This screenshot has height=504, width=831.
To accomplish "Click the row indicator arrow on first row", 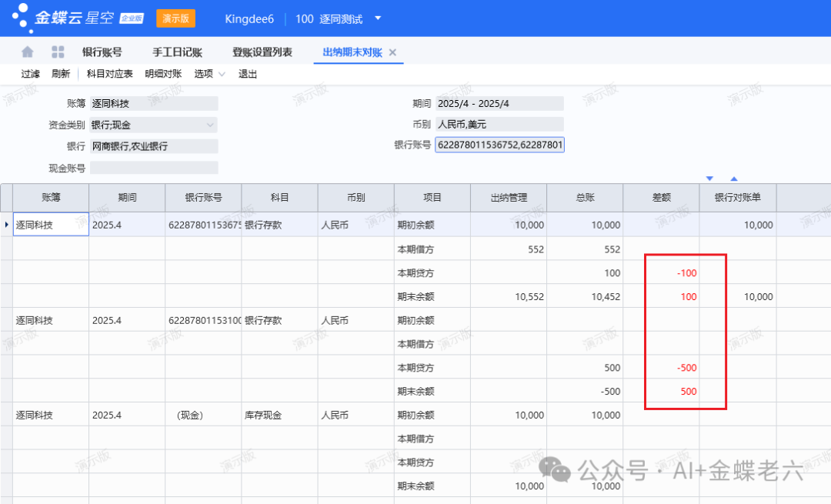I will [7, 225].
